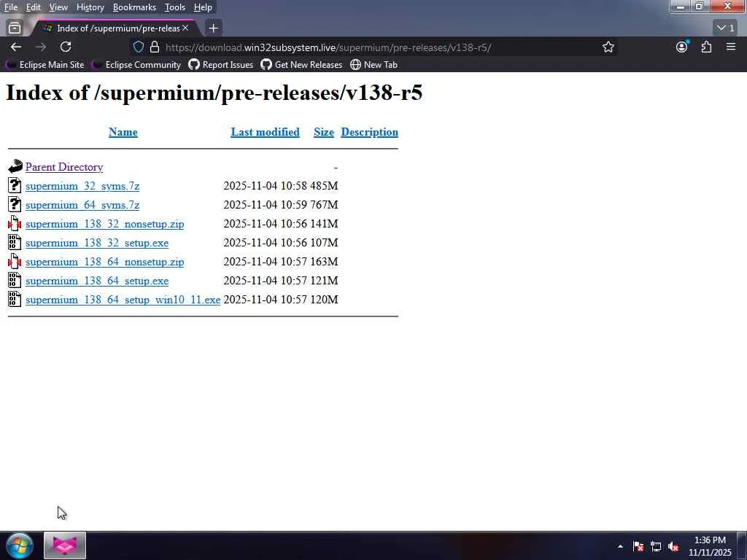
Task: Download supermium_32_syms.7z
Action: (82, 186)
